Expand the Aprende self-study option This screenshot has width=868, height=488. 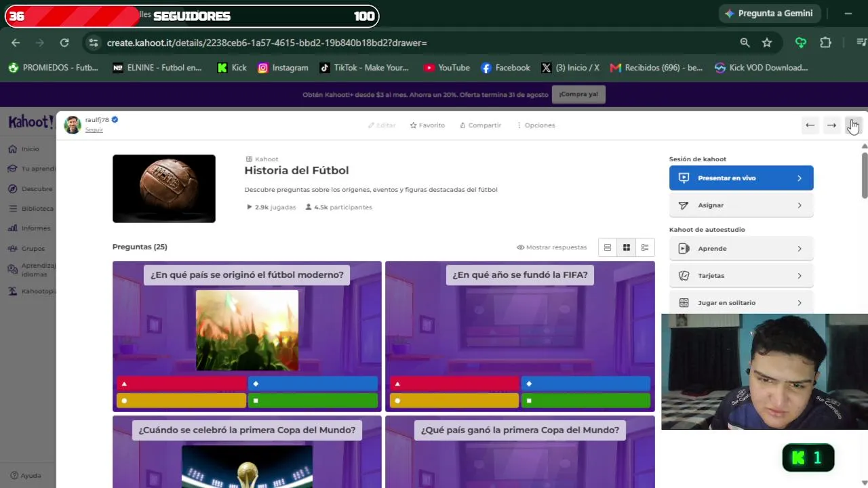pyautogui.click(x=741, y=249)
